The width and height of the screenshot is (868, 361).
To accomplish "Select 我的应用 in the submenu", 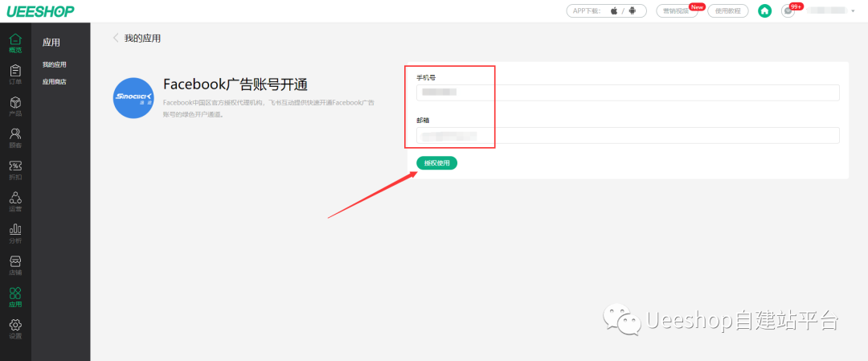I will [55, 64].
